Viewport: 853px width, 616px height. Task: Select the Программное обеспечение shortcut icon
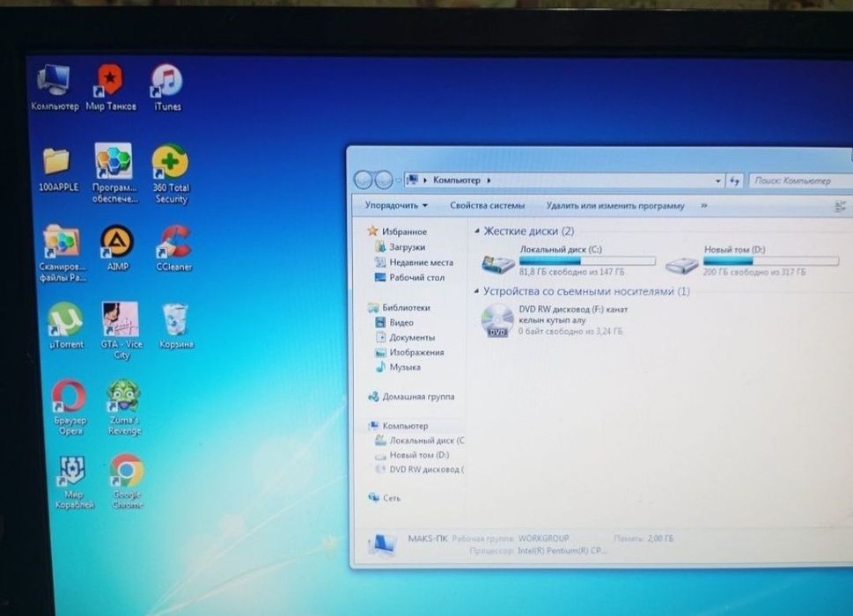point(114,172)
